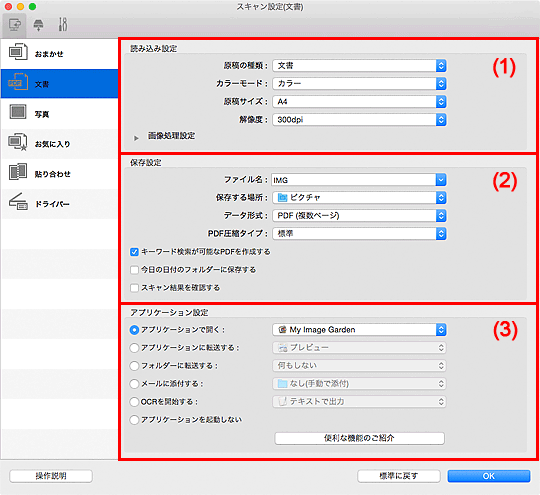Click the 操作説明 instructions button
Image resolution: width=540 pixels, height=495 pixels.
click(51, 476)
